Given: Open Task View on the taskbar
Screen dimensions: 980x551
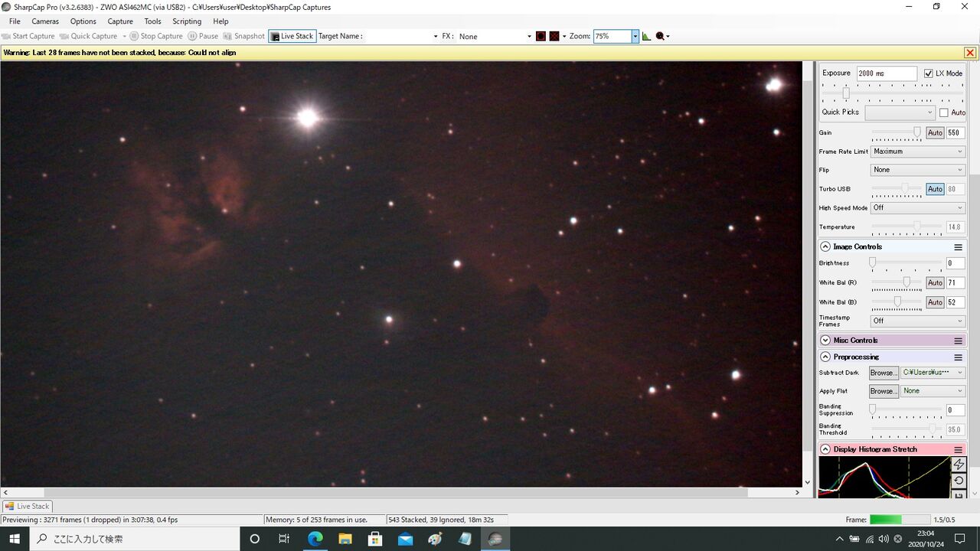Looking at the screenshot, I should pyautogui.click(x=284, y=539).
